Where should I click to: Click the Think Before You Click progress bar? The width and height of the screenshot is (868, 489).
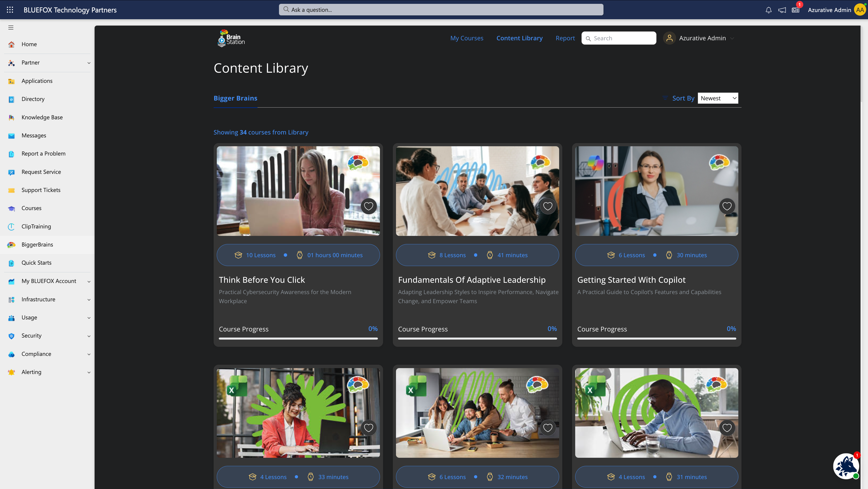click(298, 338)
